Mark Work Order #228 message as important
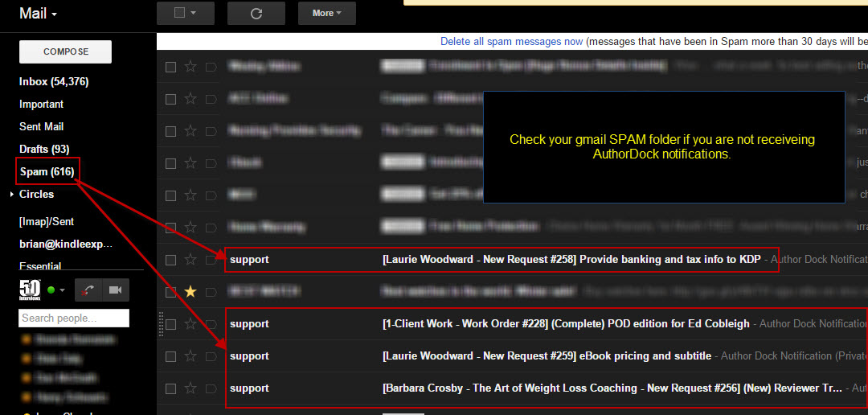This screenshot has width=868, height=415. (x=211, y=323)
